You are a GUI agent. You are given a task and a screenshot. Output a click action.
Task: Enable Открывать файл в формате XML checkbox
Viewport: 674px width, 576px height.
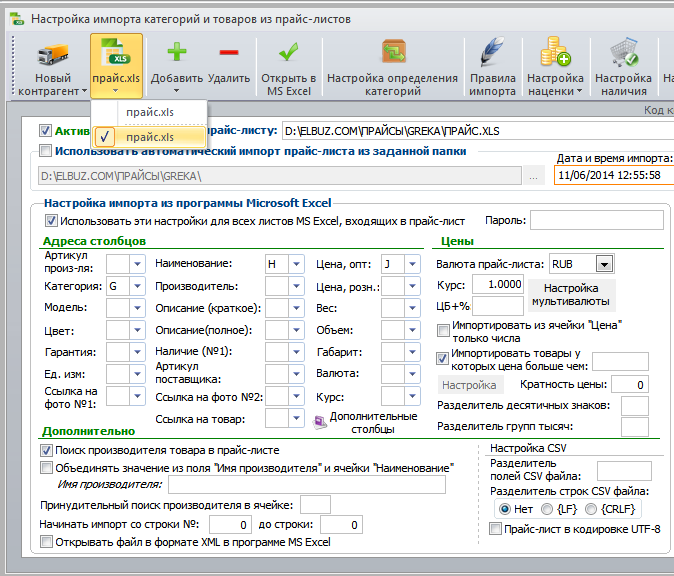click(x=46, y=542)
